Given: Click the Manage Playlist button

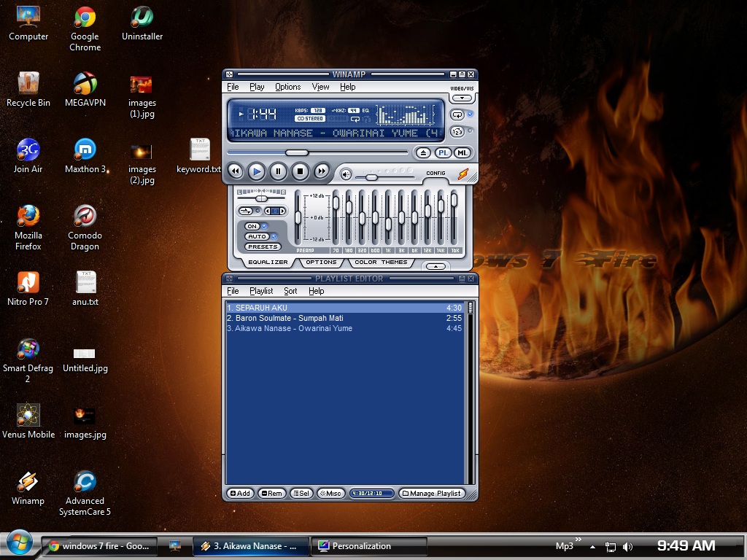Looking at the screenshot, I should click(x=432, y=494).
